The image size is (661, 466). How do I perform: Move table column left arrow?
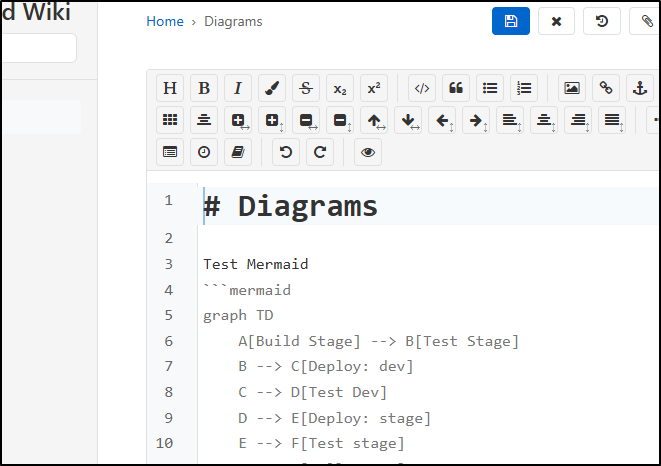pyautogui.click(x=442, y=120)
